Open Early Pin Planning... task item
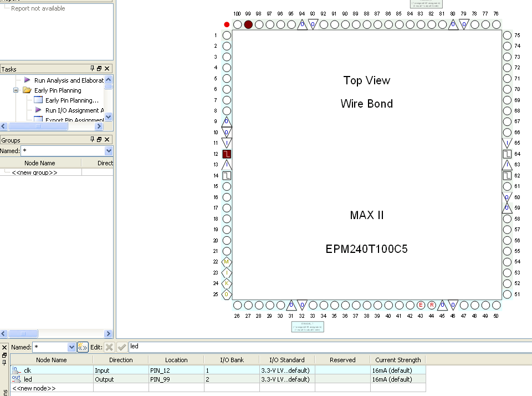The width and height of the screenshot is (532, 396). point(72,100)
